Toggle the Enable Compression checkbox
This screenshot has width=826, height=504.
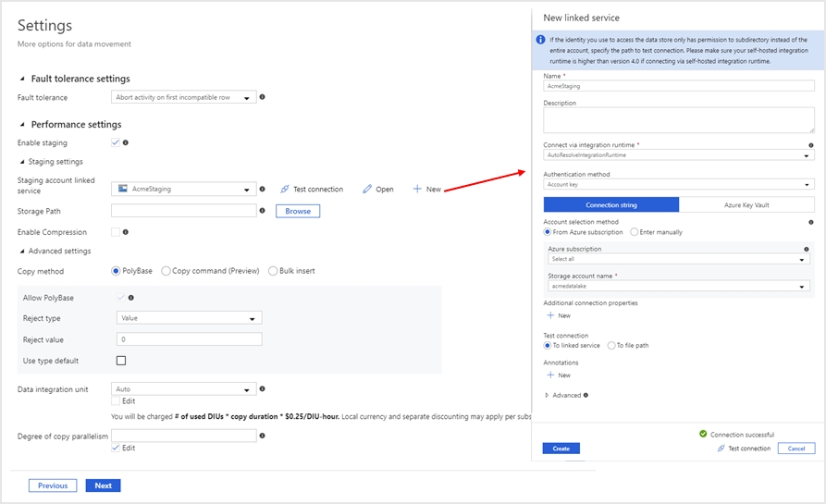tap(116, 232)
